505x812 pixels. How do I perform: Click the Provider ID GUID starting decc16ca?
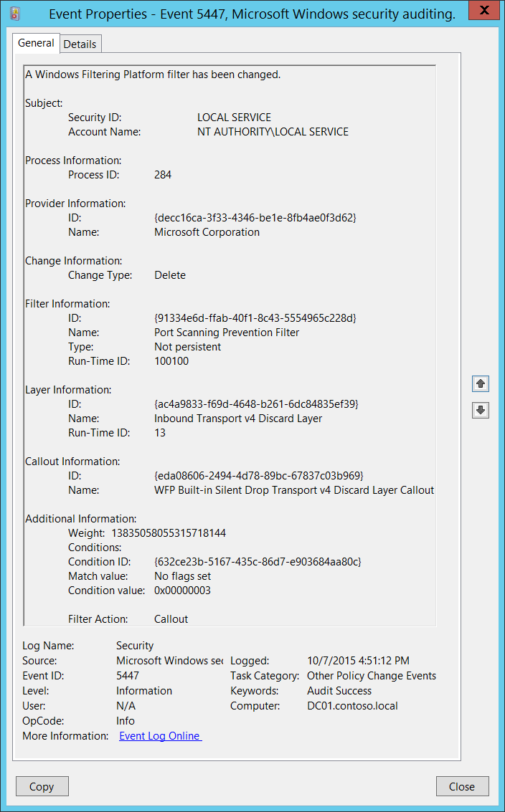click(255, 217)
